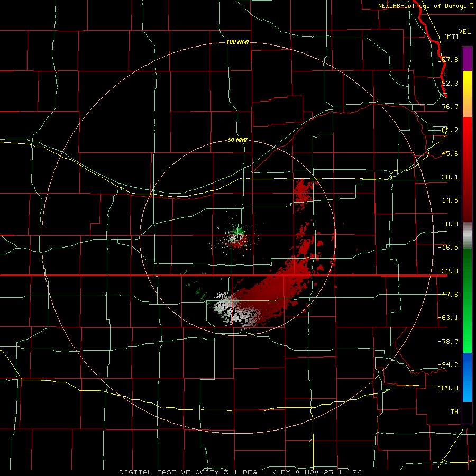Click the radar site center echoes
This screenshot has height=476, width=476.
pyautogui.click(x=237, y=237)
